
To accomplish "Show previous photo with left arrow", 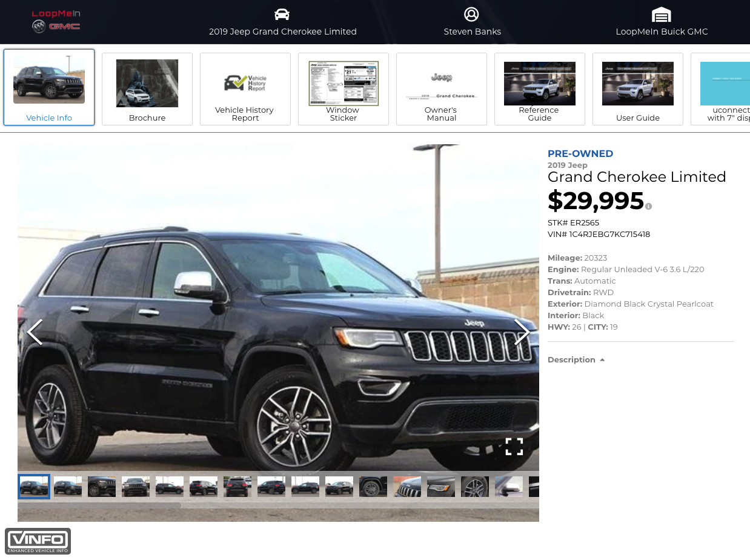I will [x=35, y=332].
